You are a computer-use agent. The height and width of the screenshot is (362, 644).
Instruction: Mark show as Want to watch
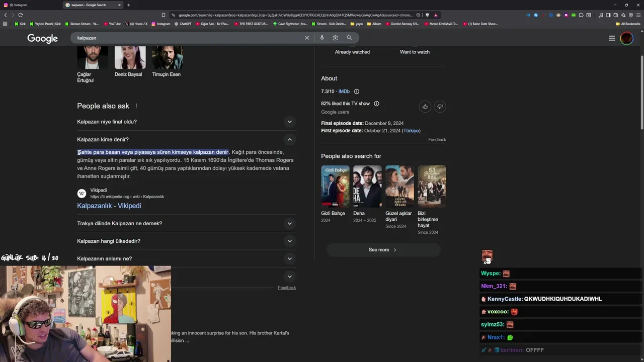click(x=415, y=52)
